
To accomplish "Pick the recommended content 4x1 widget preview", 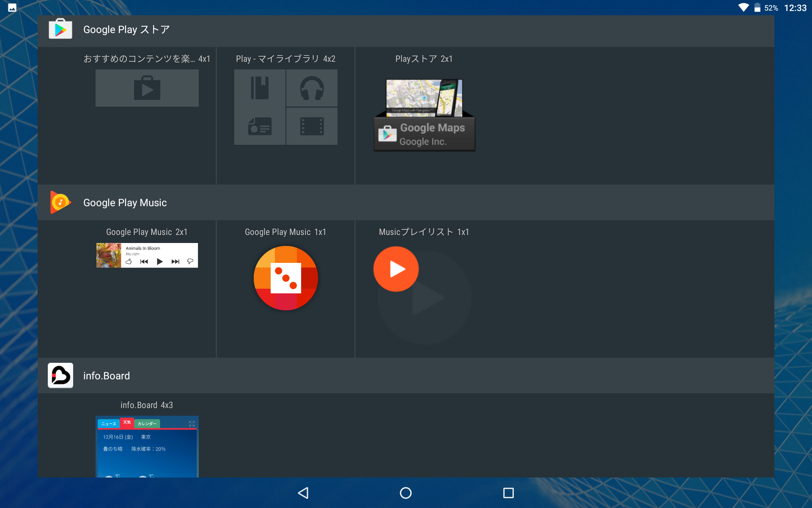I will [x=147, y=88].
